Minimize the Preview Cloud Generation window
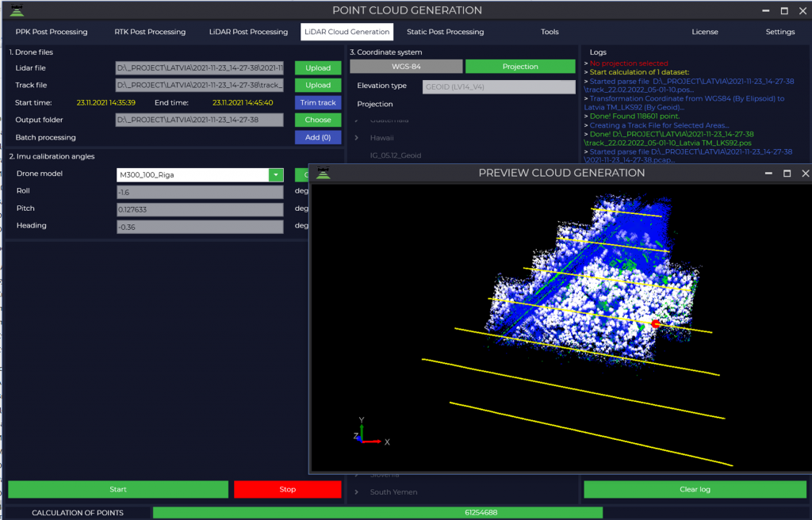 click(768, 173)
